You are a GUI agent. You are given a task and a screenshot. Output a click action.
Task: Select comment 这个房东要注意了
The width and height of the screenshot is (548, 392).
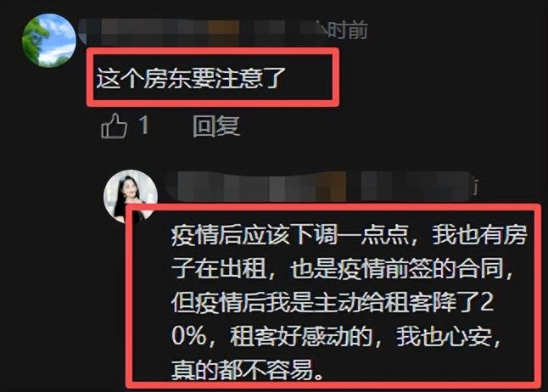[191, 77]
